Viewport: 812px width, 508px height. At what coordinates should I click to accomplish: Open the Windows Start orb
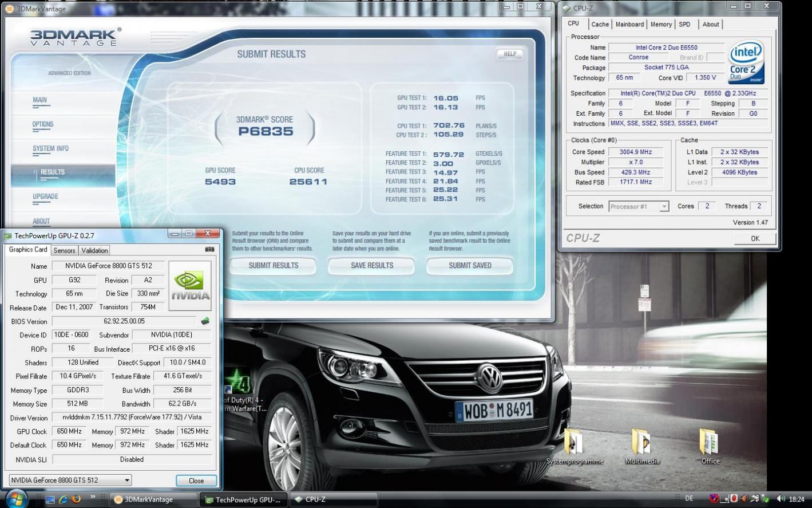(16, 498)
